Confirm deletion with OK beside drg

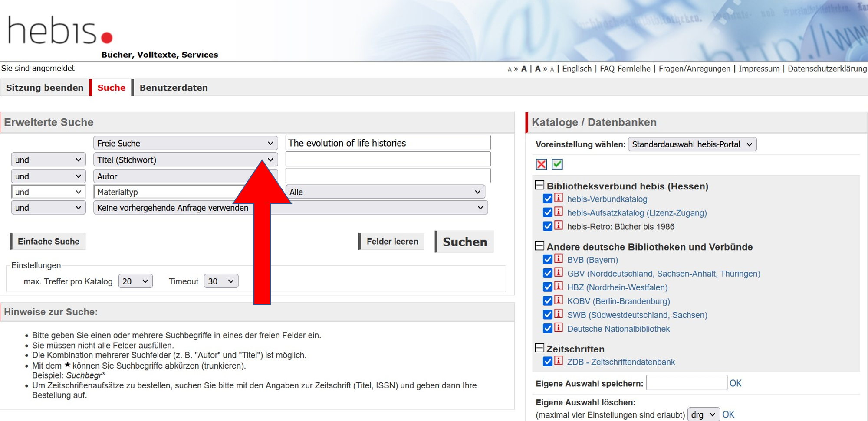[728, 414]
